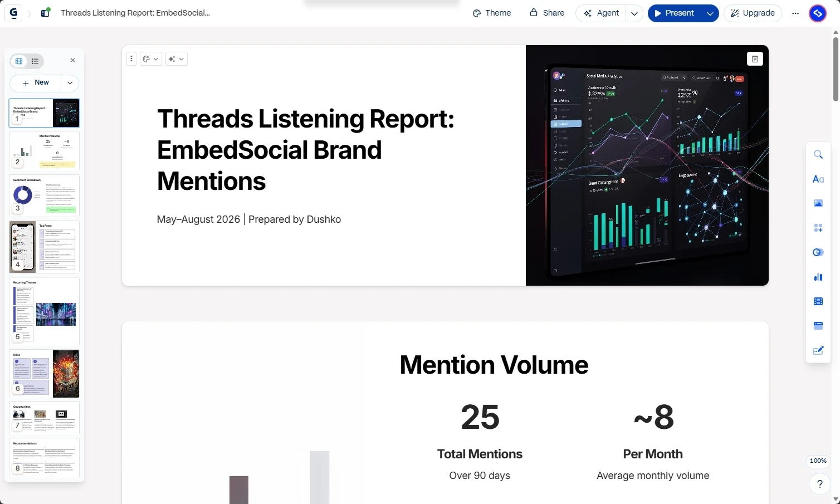Click the zoom level 100% indicator

tap(818, 461)
